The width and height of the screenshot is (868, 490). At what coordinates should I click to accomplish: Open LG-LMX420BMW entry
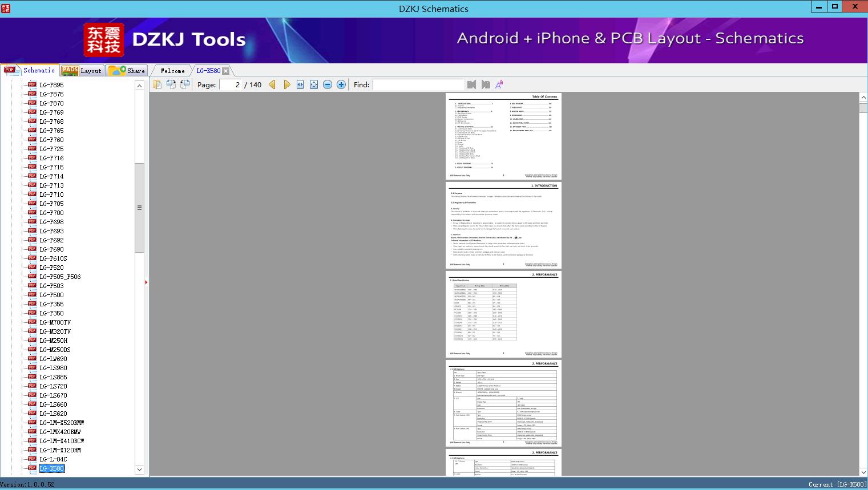click(x=60, y=432)
